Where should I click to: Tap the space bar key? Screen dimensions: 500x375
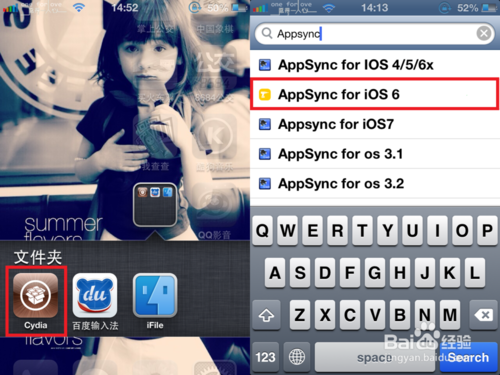click(375, 357)
